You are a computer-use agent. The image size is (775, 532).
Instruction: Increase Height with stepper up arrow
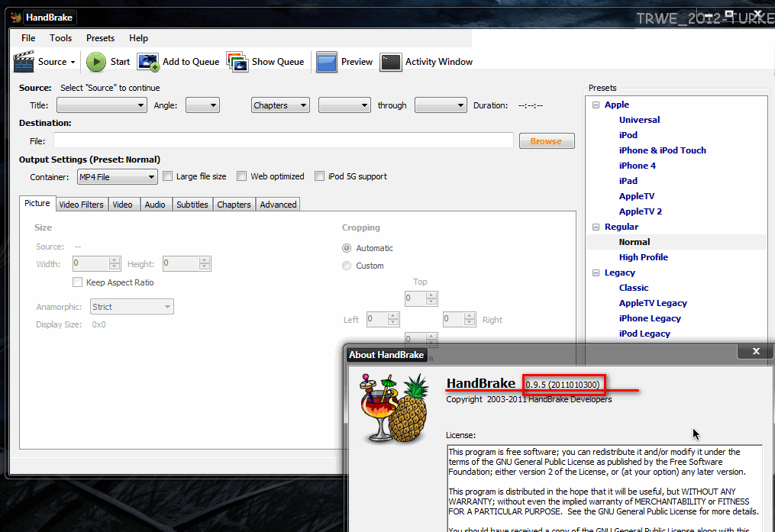click(x=205, y=260)
